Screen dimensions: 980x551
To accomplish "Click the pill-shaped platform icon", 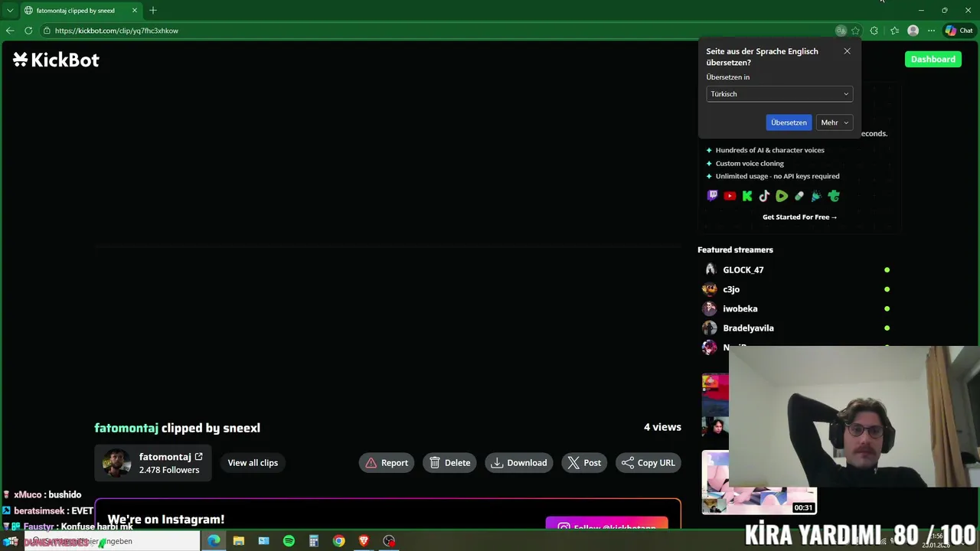I will pos(799,196).
